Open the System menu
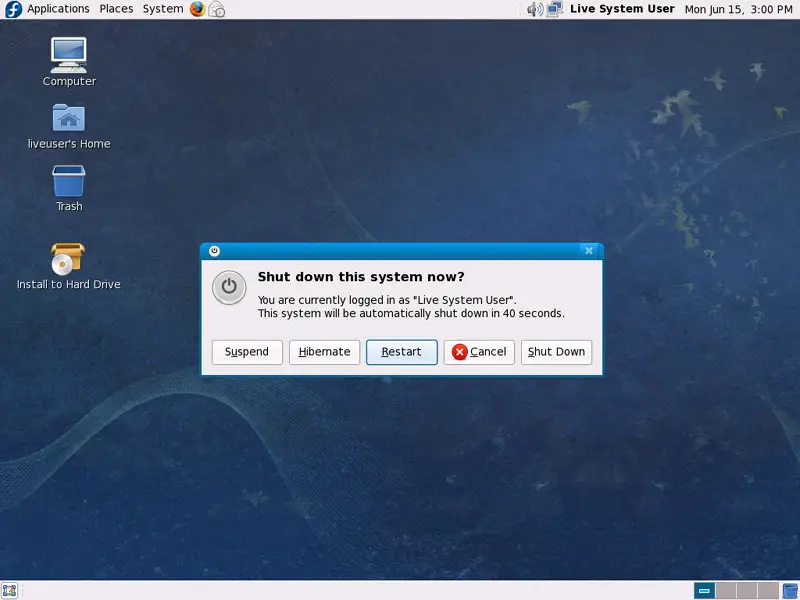Screen dimensions: 800x600 coord(163,9)
